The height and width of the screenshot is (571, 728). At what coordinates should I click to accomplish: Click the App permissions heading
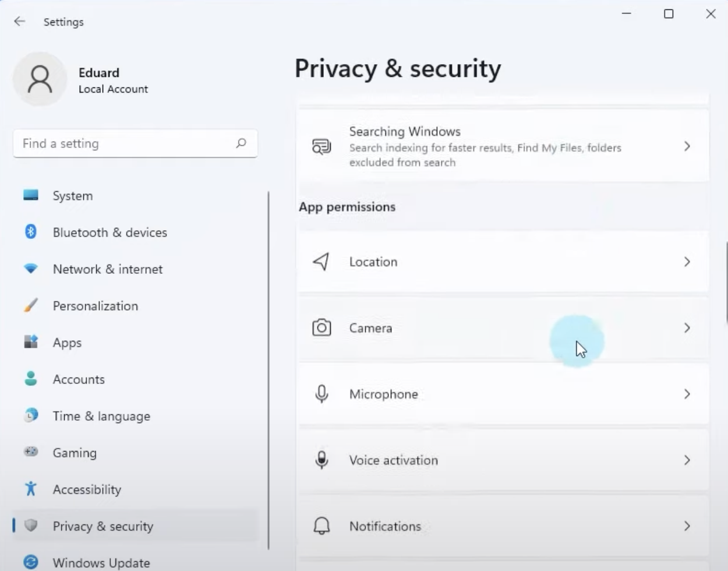click(347, 207)
